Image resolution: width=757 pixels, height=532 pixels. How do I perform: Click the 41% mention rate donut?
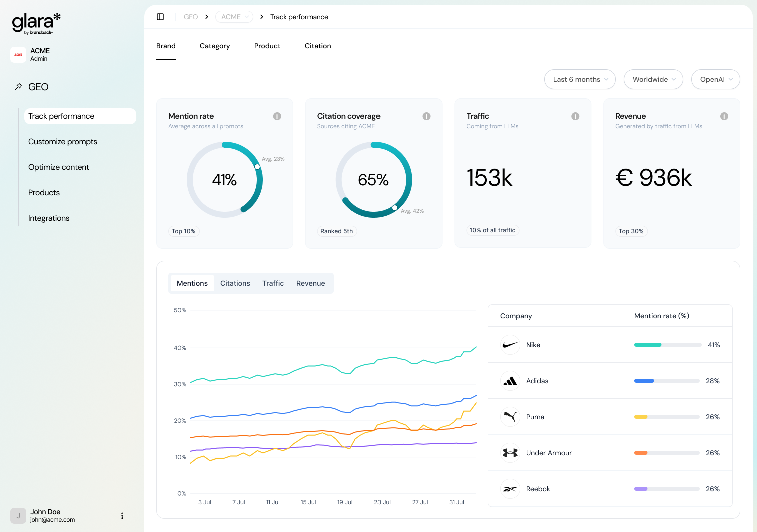click(225, 180)
